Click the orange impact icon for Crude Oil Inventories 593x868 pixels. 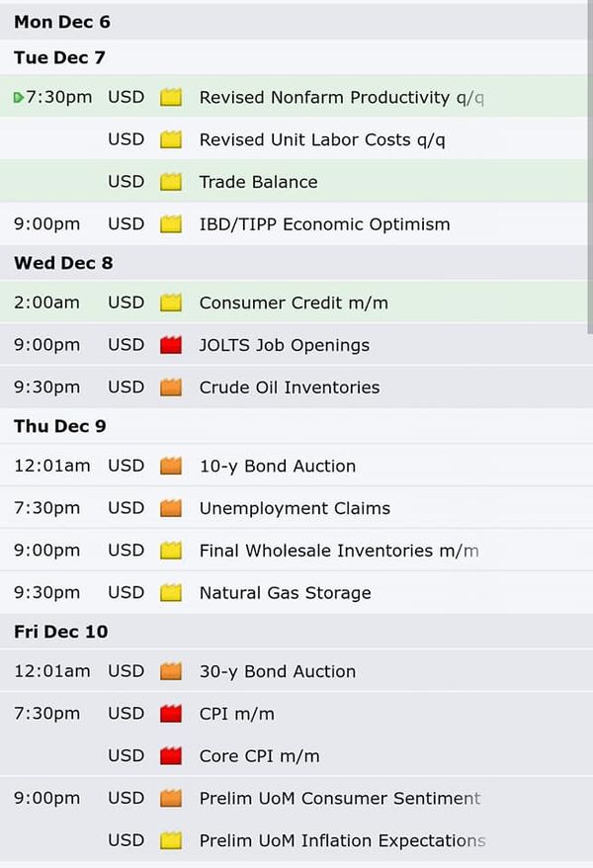[171, 387]
